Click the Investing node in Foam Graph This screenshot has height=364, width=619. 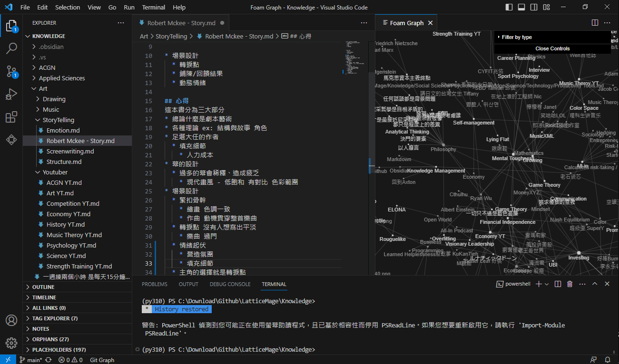point(579,253)
